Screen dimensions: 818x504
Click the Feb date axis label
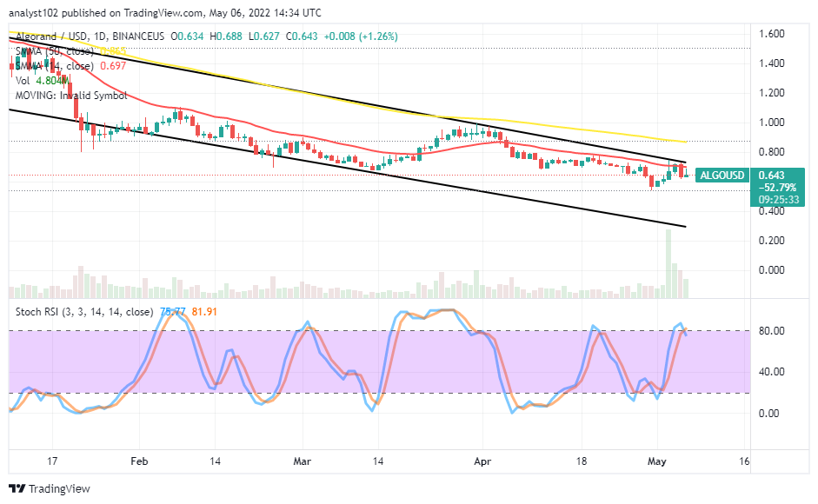(x=139, y=461)
